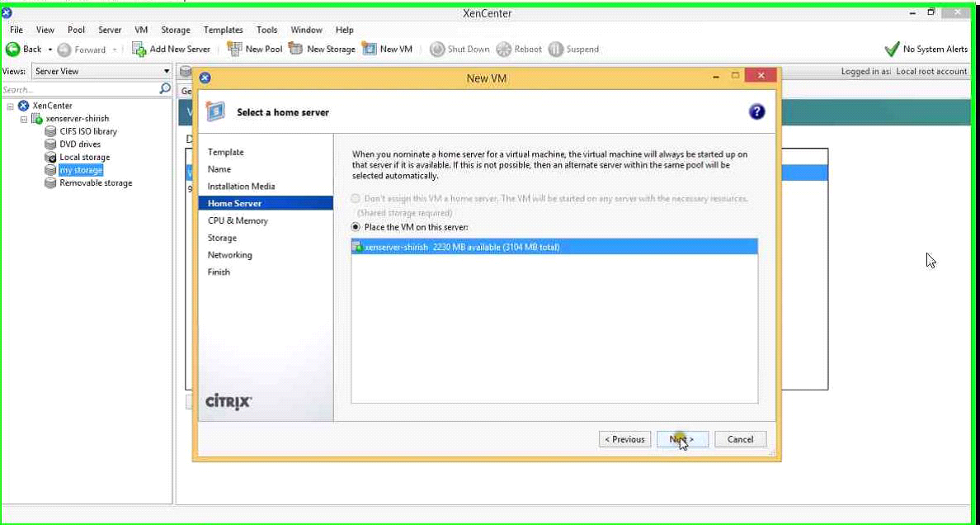Go to the Storage wizard step
The width and height of the screenshot is (980, 525).
click(x=222, y=238)
